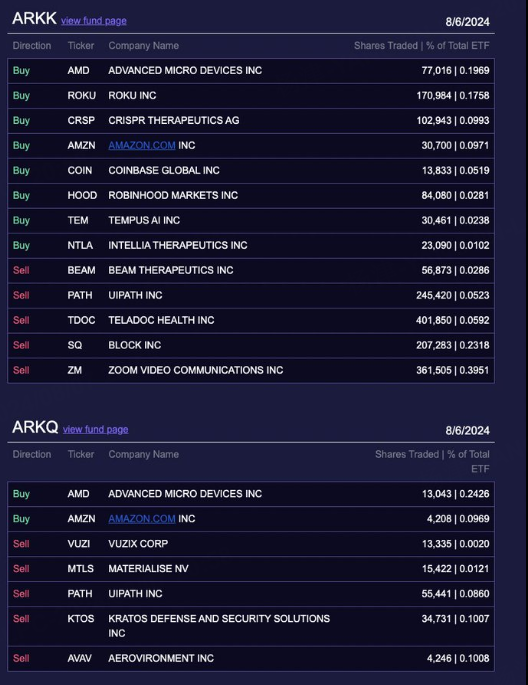Click the MATERIALISE NV row
Viewport: 528px width, 685px height.
[251, 569]
